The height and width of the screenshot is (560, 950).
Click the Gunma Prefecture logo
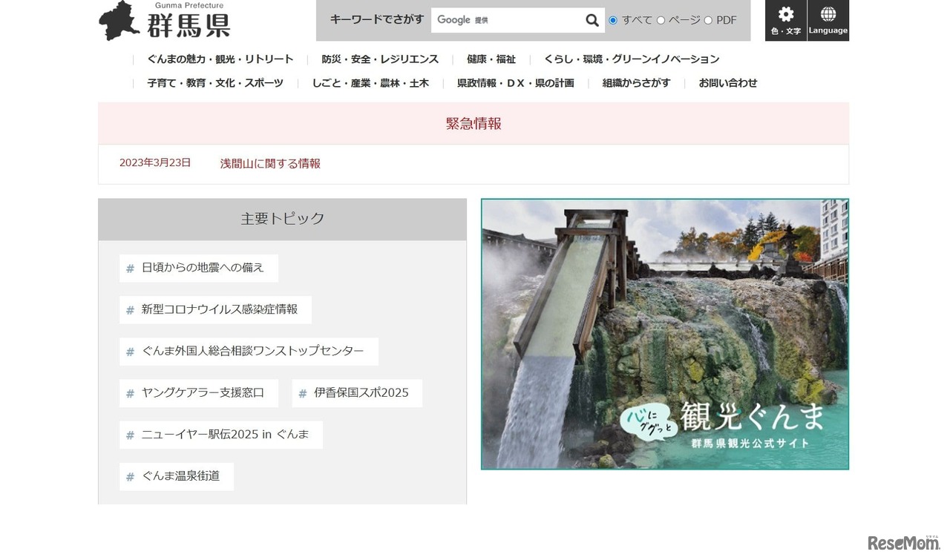click(x=165, y=21)
